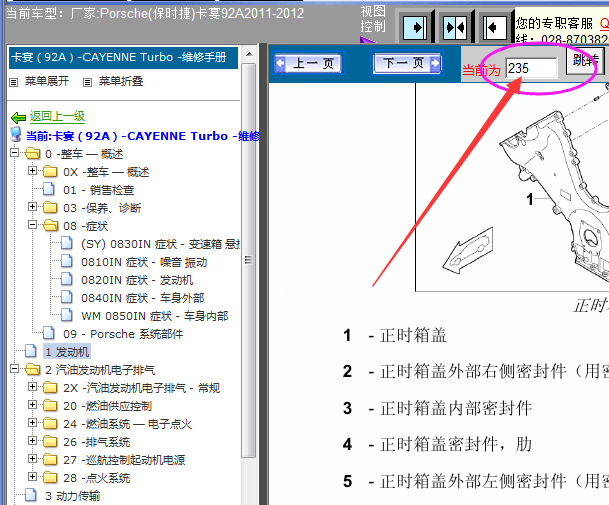Click the tree panel vertical scrollbar thumb
Image resolution: width=609 pixels, height=505 pixels.
[x=249, y=260]
